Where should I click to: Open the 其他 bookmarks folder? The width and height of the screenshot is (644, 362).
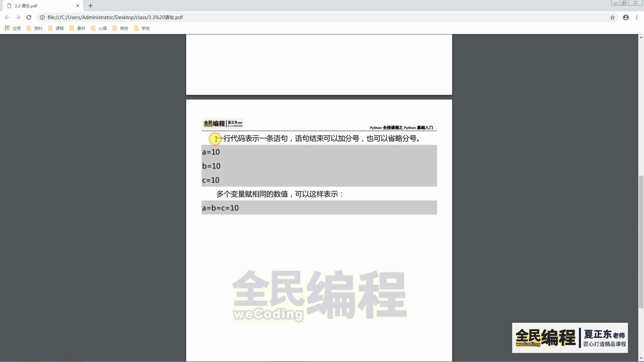[x=120, y=28]
